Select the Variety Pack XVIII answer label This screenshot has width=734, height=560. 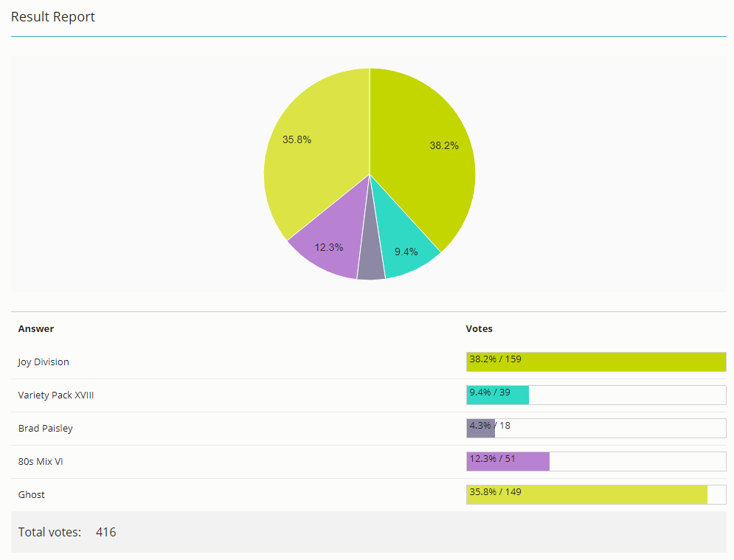point(56,395)
